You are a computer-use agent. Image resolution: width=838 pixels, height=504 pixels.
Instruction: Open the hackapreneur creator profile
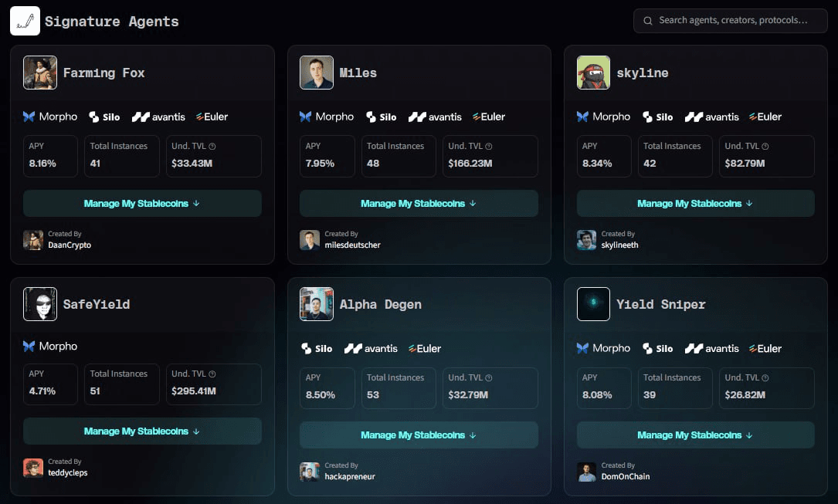click(x=350, y=476)
